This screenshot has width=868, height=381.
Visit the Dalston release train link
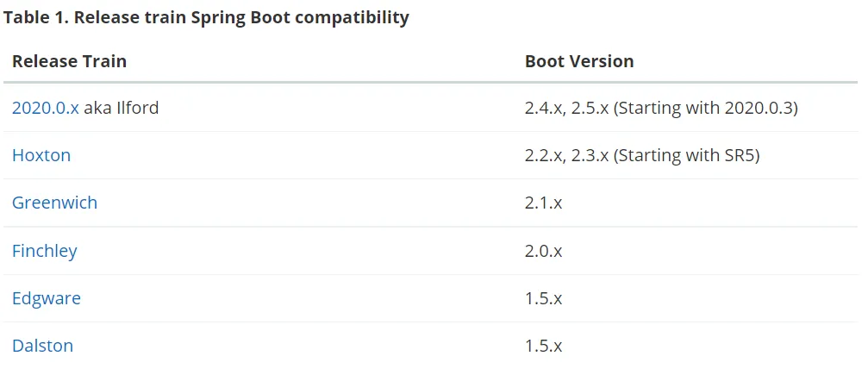[42, 346]
